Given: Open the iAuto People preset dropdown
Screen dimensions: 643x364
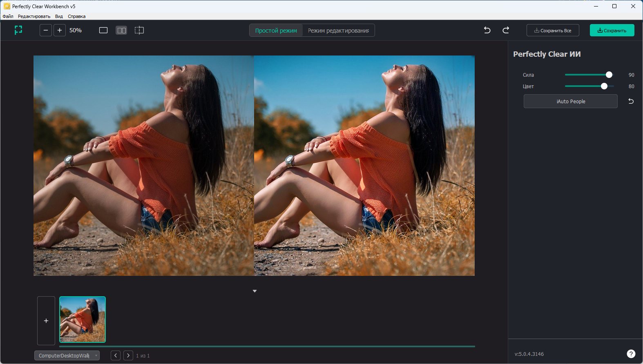Looking at the screenshot, I should tap(570, 101).
